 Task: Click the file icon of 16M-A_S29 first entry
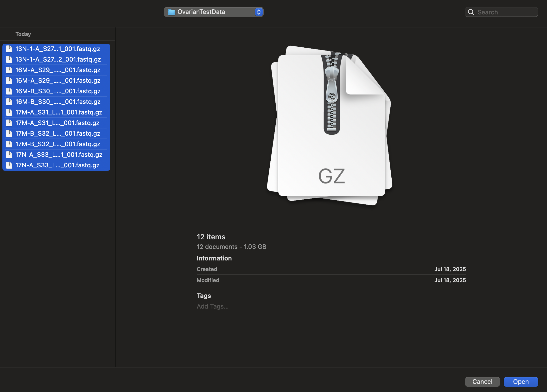tap(9, 70)
